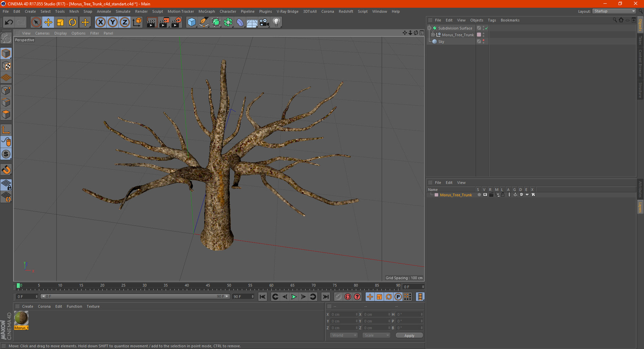Toggle Subdivision Surface enable checkmark
Image resolution: width=644 pixels, height=349 pixels.
click(x=486, y=28)
